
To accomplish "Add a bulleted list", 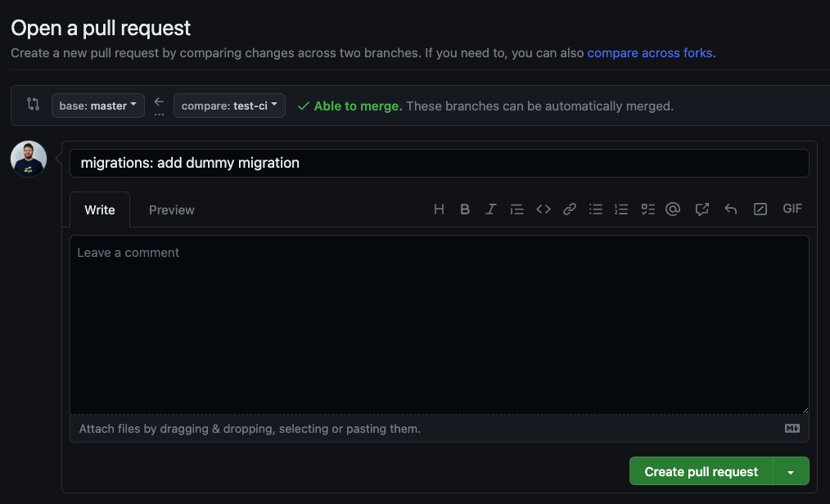I will click(x=595, y=209).
